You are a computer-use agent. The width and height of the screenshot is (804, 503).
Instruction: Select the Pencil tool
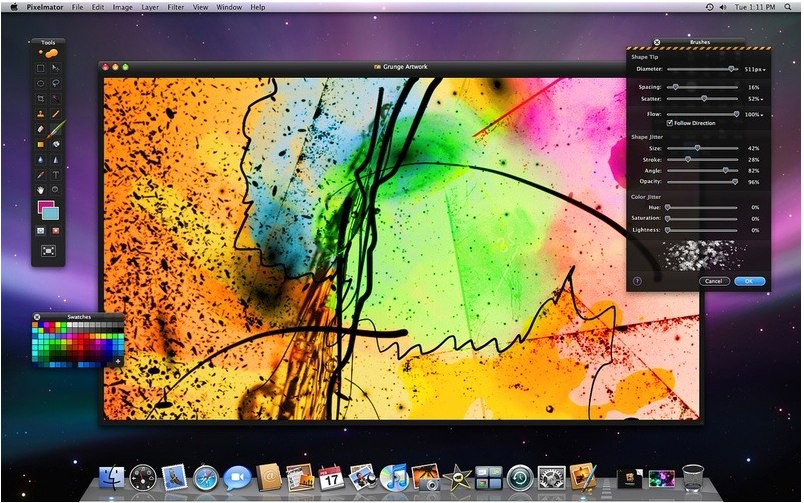56,114
